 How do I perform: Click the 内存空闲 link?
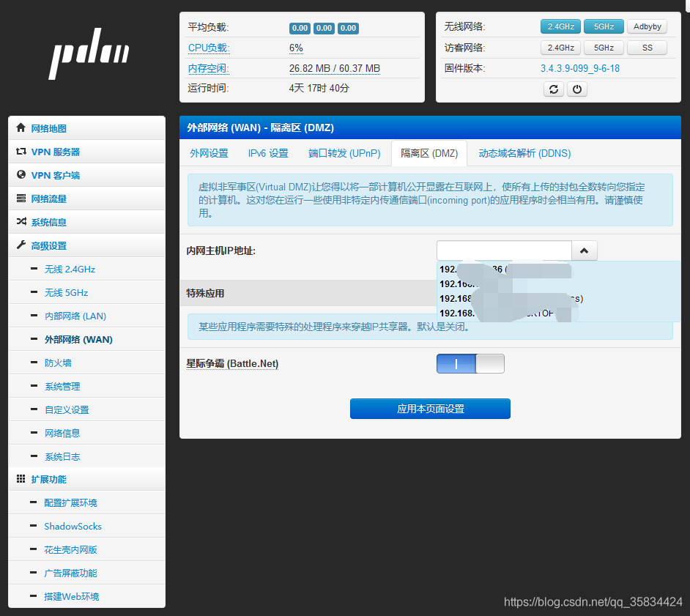pos(208,68)
